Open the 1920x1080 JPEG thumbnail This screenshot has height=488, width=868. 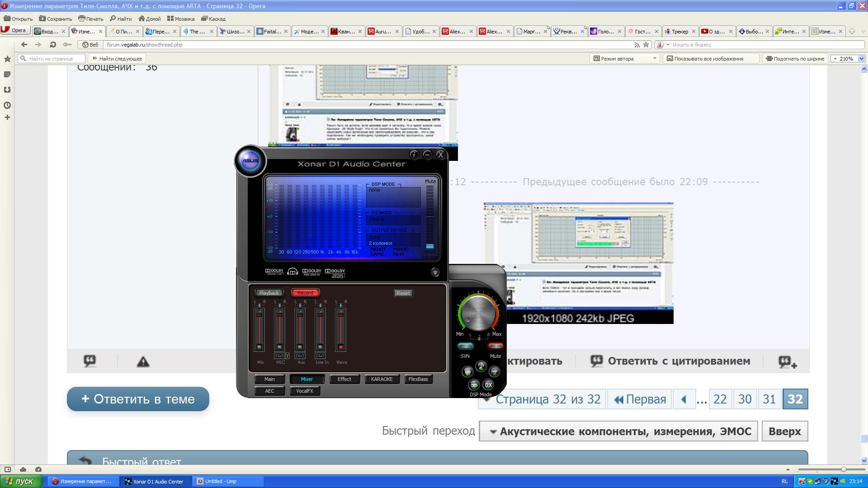click(579, 263)
